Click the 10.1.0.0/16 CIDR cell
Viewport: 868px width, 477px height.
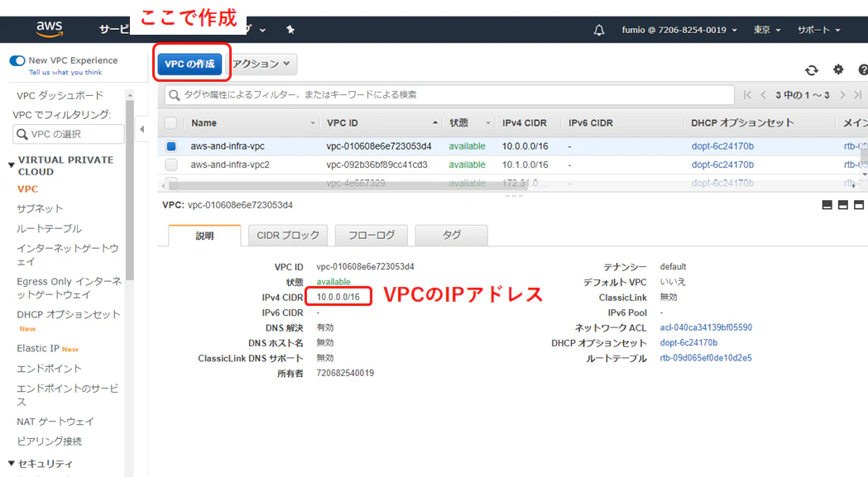pos(525,165)
